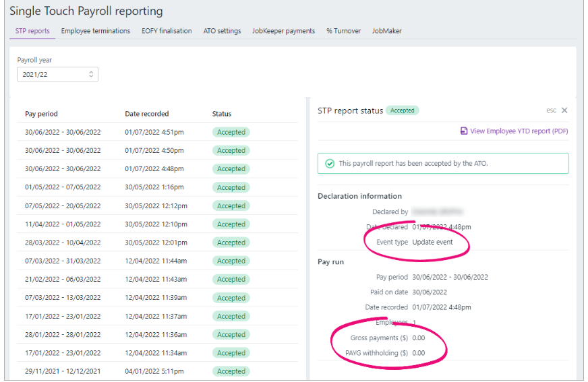The width and height of the screenshot is (588, 382).
Task: Switch to the JobMaker tab
Action: point(386,31)
